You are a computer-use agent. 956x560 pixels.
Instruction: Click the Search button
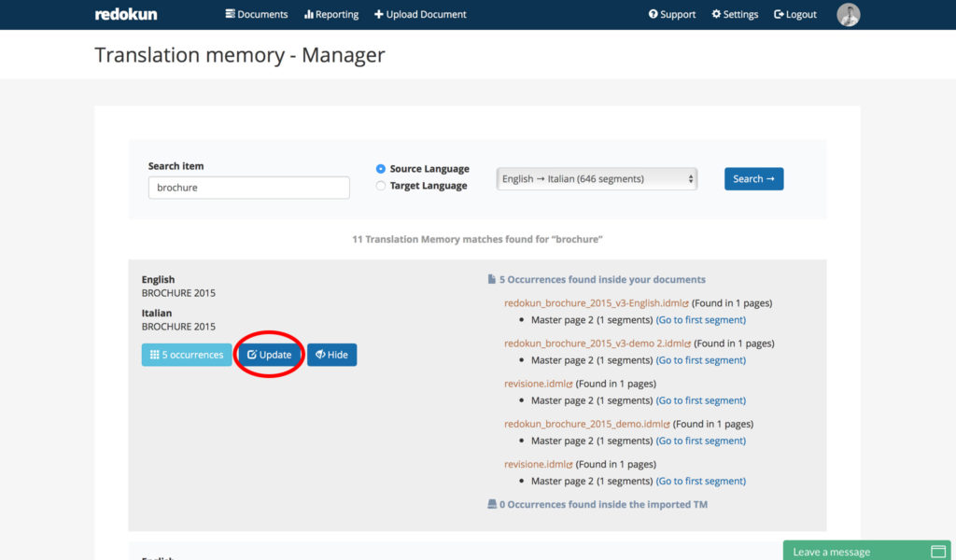point(753,179)
